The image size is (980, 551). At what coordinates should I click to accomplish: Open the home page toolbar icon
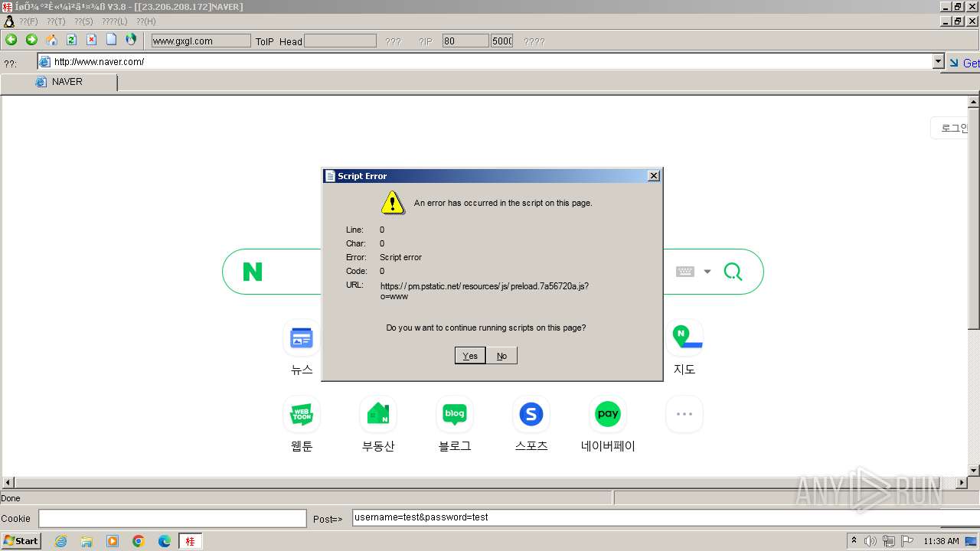[51, 40]
